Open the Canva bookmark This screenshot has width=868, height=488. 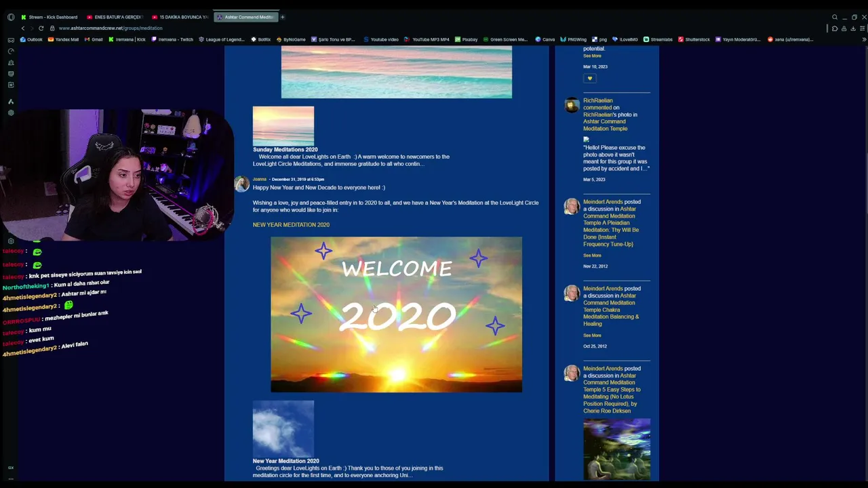pos(545,39)
